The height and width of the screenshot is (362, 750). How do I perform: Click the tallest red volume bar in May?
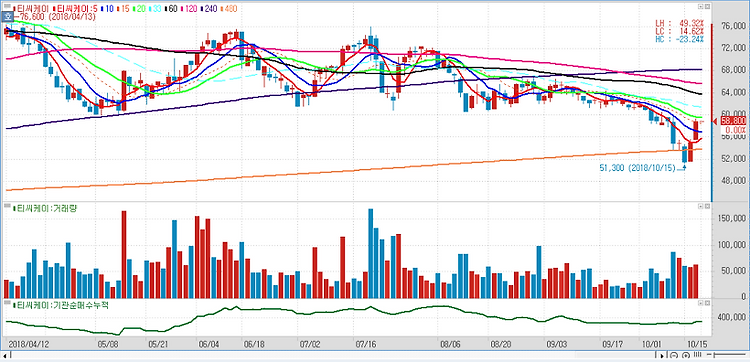coord(124,254)
